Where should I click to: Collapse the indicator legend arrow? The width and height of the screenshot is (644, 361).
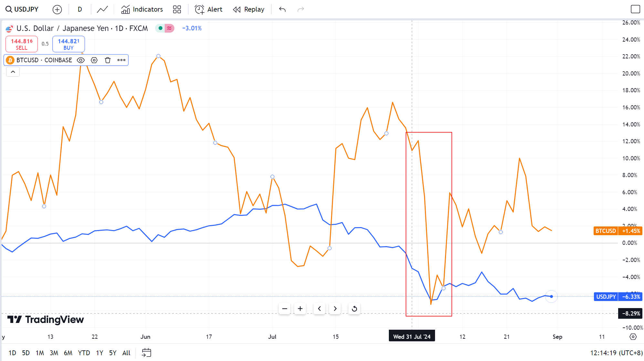tap(13, 72)
